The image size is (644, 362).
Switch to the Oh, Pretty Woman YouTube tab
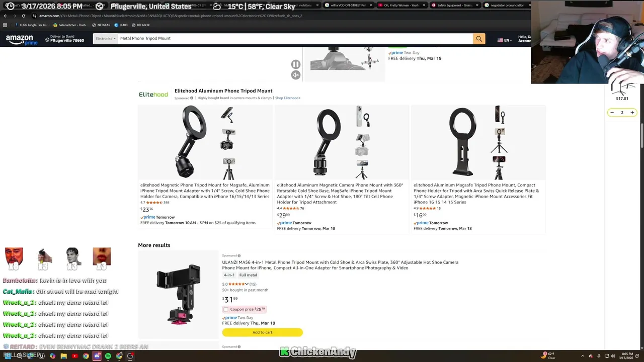pyautogui.click(x=400, y=5)
